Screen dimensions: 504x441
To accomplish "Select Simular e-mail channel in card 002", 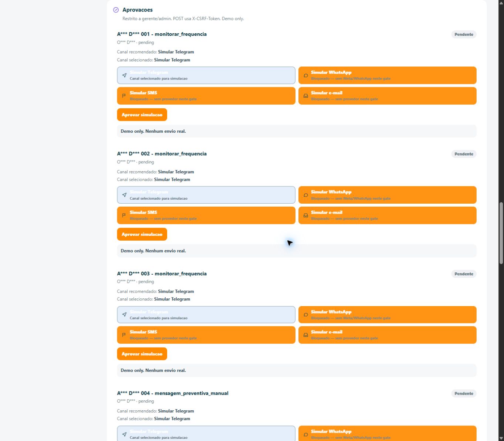I will [388, 216].
